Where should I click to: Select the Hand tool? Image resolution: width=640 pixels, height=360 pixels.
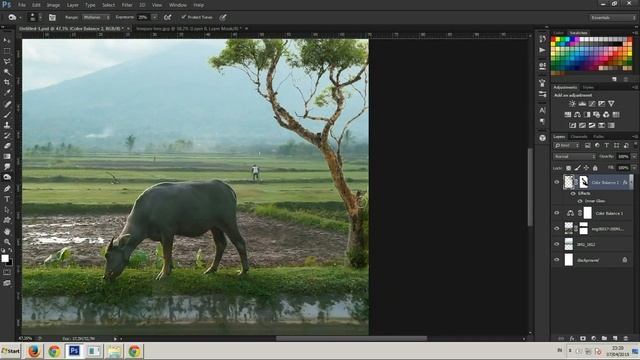pyautogui.click(x=7, y=231)
